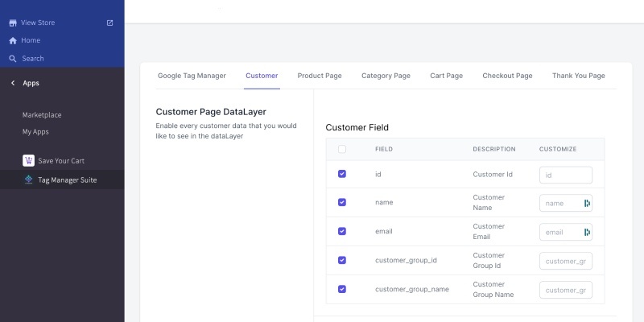Focus the name customize input field
Viewport: 644px width, 322px height.
566,203
